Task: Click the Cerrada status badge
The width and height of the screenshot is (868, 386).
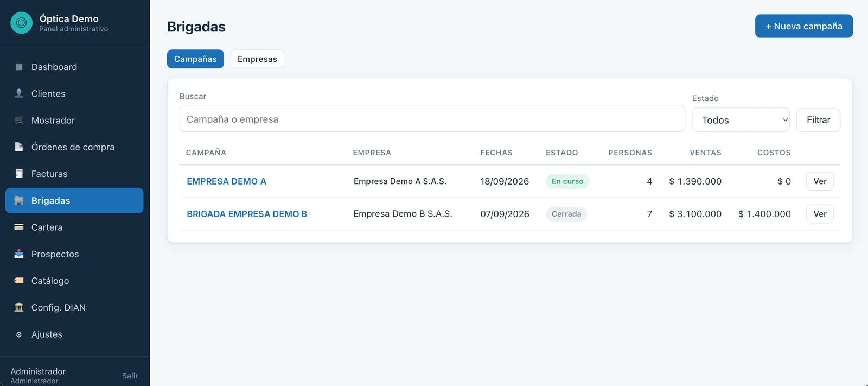Action: (566, 214)
